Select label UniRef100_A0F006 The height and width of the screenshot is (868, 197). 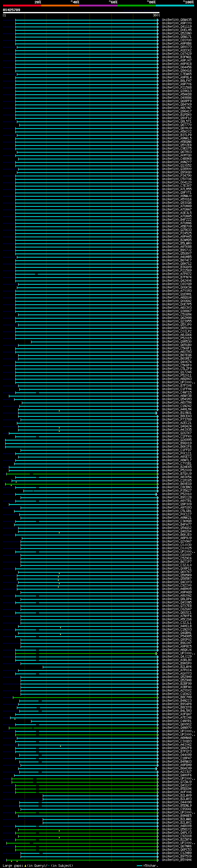176,792
